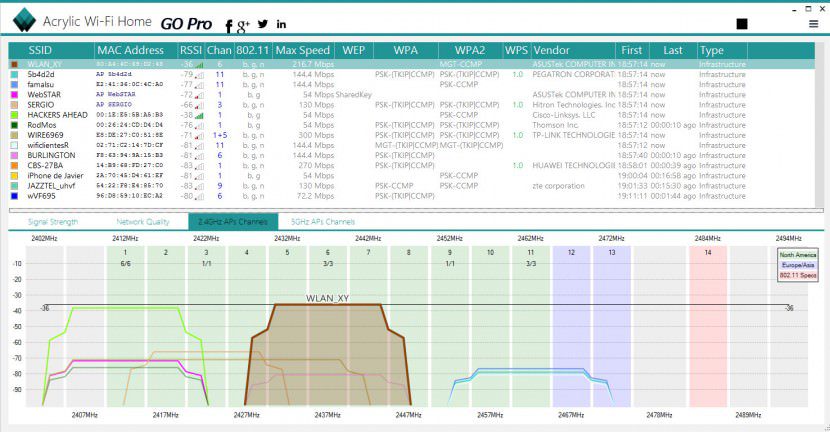The height and width of the screenshot is (432, 830).
Task: Sort networks by the SSID column header
Action: click(40, 50)
